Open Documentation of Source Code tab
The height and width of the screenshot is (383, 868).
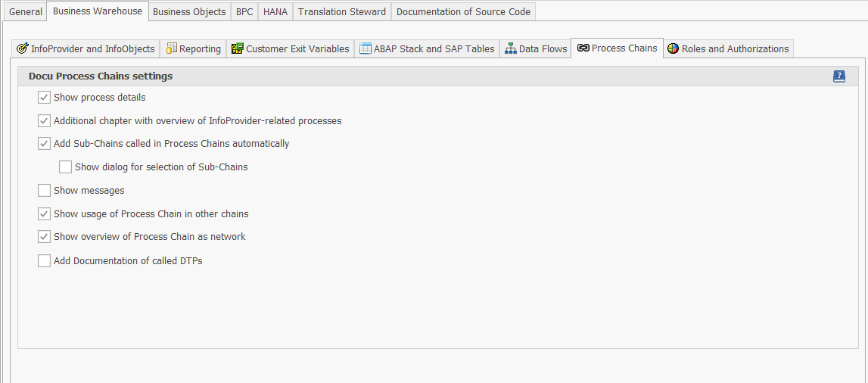coord(463,12)
